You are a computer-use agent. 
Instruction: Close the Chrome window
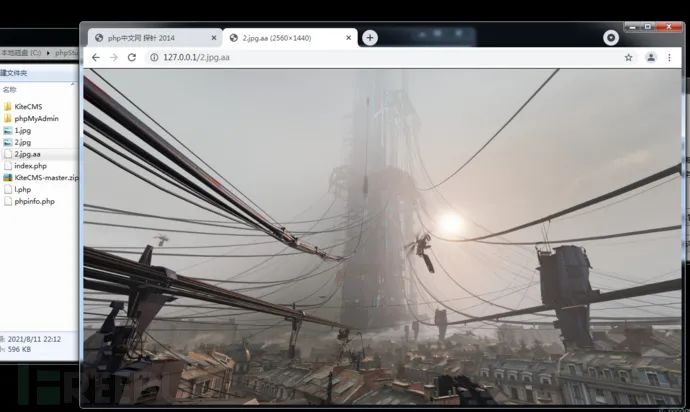(669, 27)
